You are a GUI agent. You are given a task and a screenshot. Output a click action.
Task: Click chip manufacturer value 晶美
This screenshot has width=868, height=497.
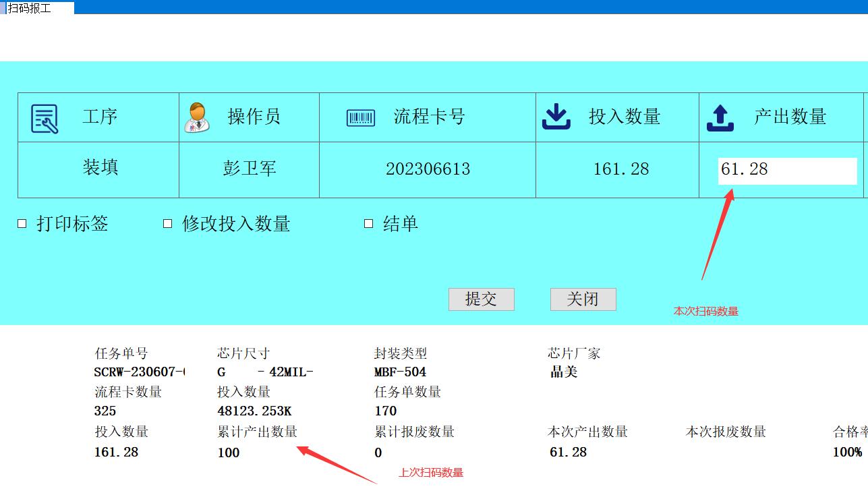(564, 372)
